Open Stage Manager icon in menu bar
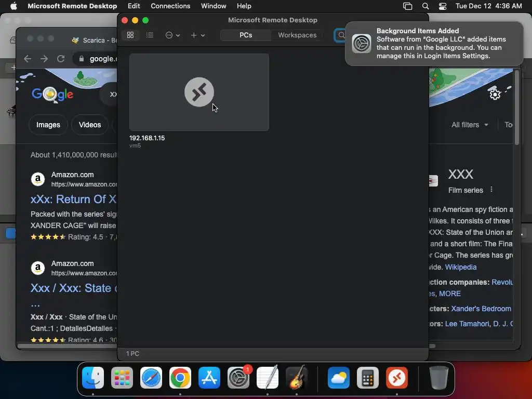This screenshot has width=532, height=399. pos(407,6)
